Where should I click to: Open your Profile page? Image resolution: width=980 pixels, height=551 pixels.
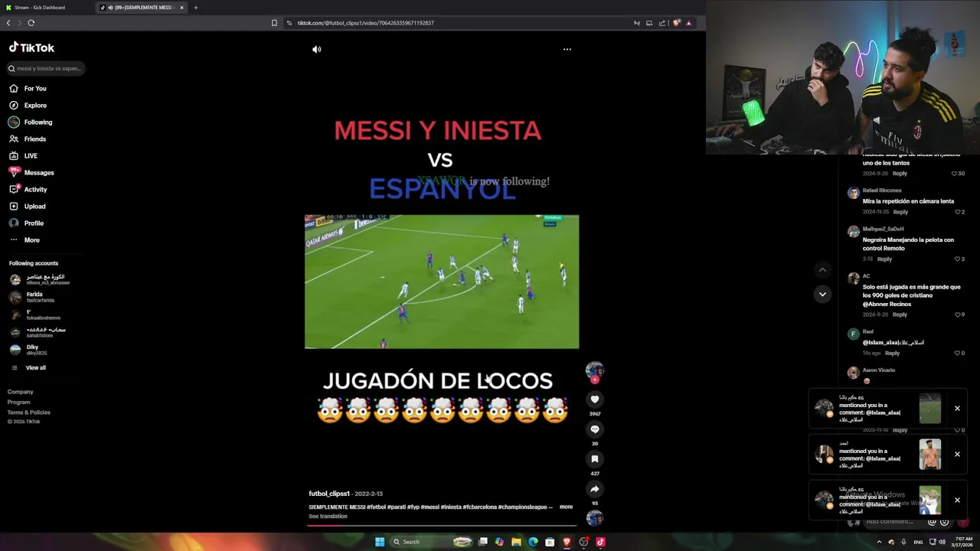[x=26, y=223]
